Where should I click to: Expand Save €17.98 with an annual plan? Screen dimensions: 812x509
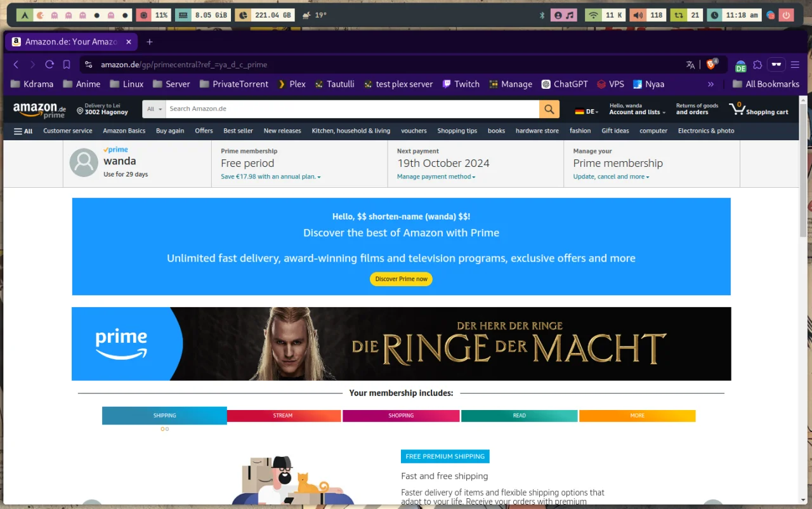coord(271,176)
